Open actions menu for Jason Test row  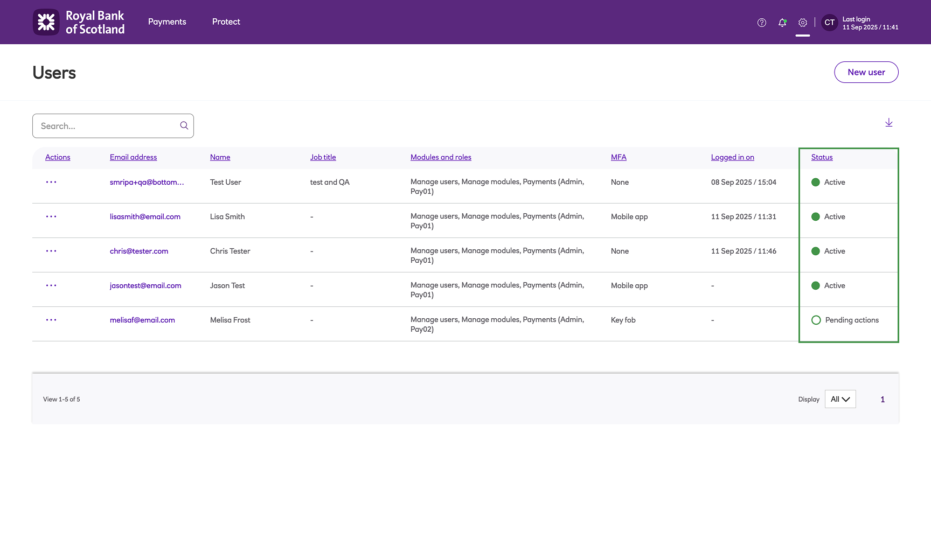tap(51, 285)
